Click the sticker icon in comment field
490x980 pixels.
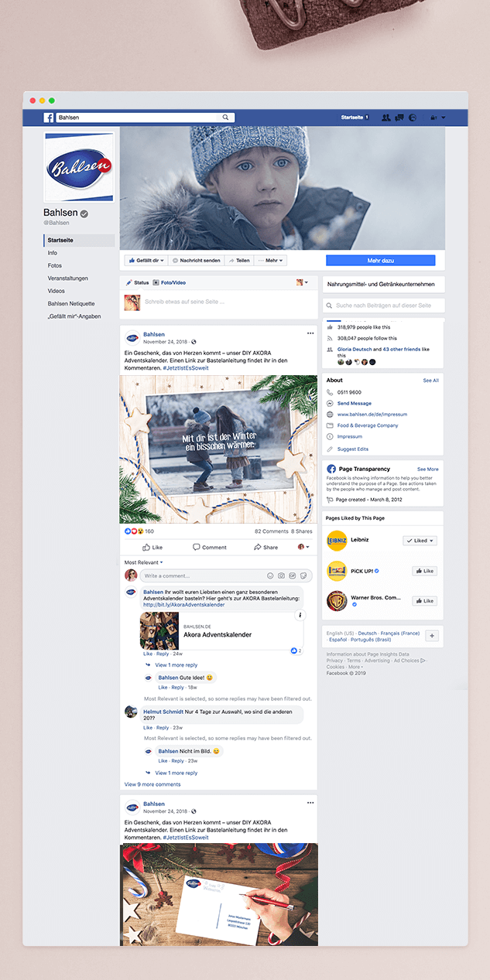pos(305,575)
